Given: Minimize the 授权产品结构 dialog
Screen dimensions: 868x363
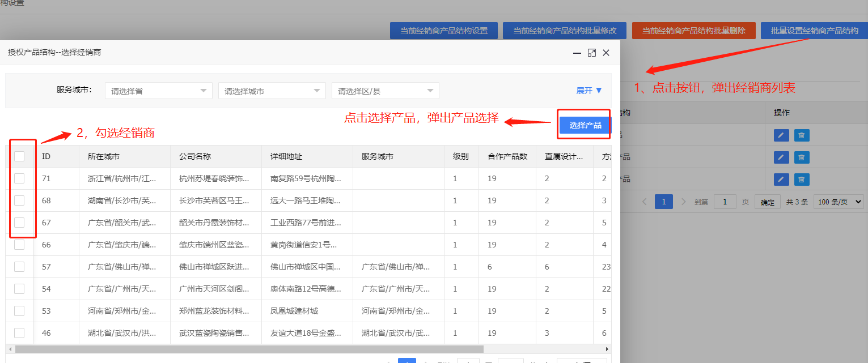Looking at the screenshot, I should [x=577, y=53].
